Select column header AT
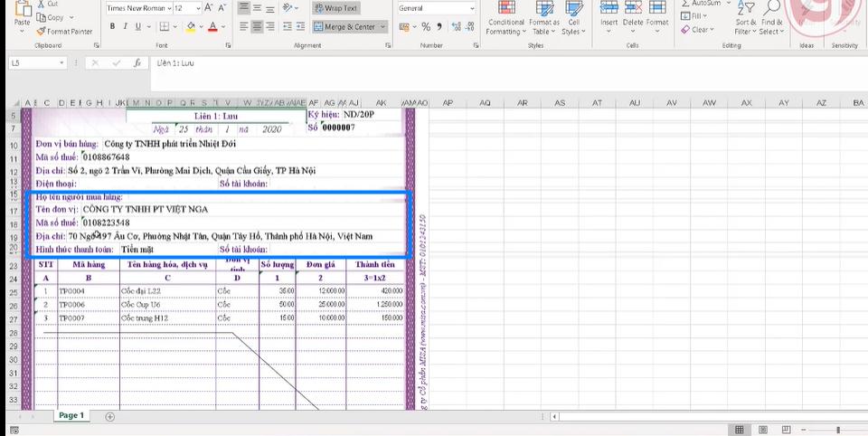The width and height of the screenshot is (868, 436). (597, 103)
